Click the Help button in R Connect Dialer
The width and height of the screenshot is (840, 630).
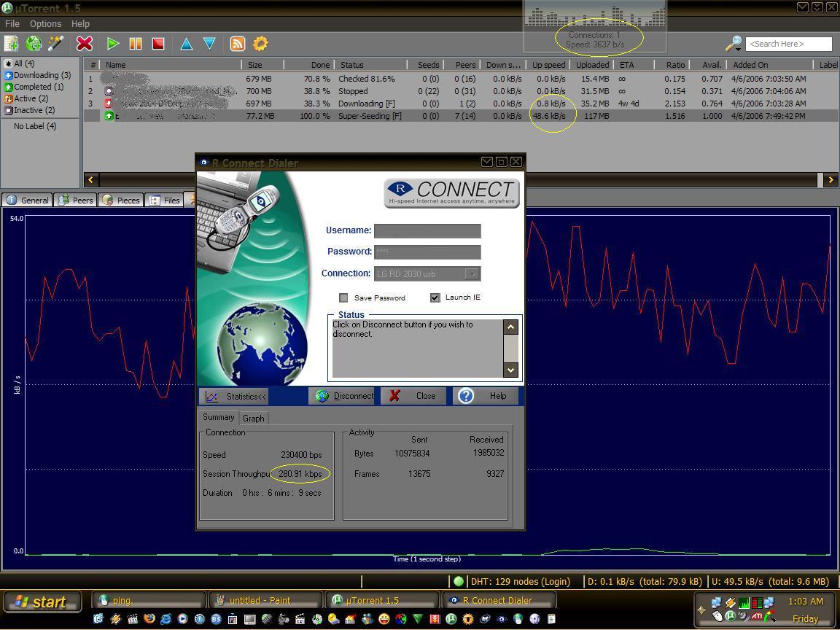click(x=486, y=397)
